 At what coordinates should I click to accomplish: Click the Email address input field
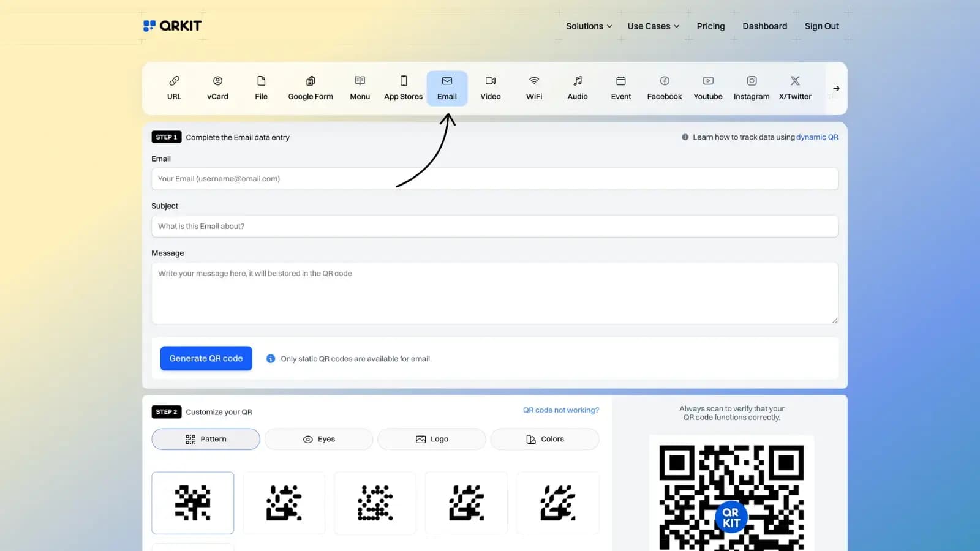(495, 179)
